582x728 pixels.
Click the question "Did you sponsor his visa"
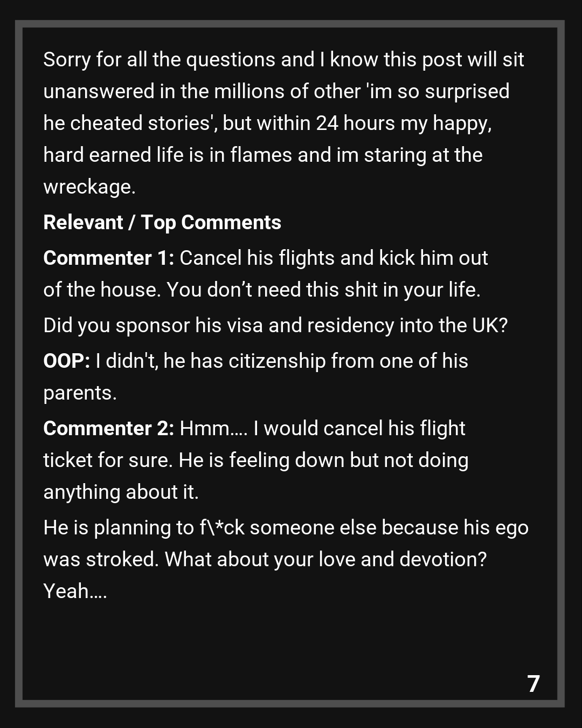tap(275, 326)
